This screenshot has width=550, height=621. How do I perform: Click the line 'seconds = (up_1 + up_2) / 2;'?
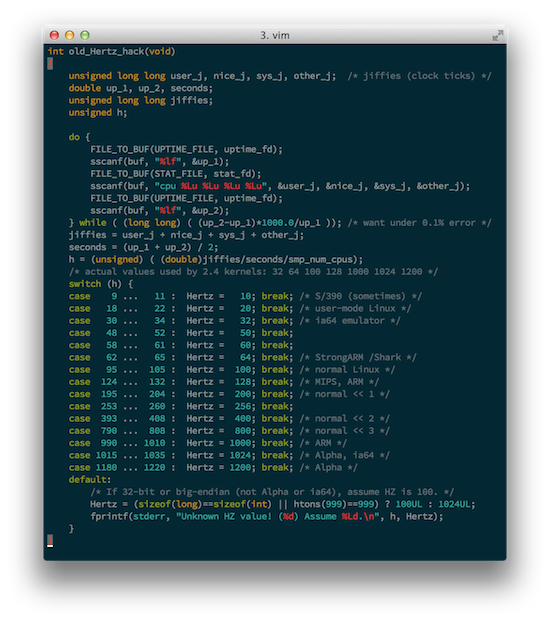point(143,248)
